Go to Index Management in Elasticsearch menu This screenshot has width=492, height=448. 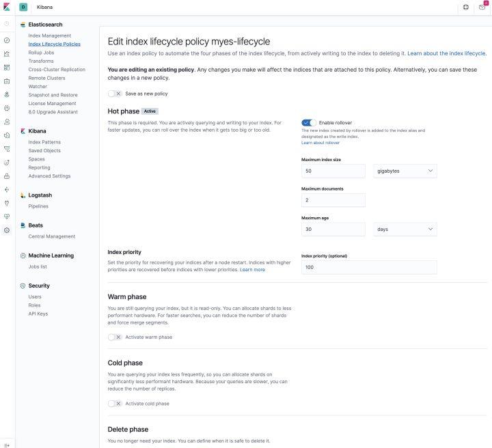tap(49, 36)
